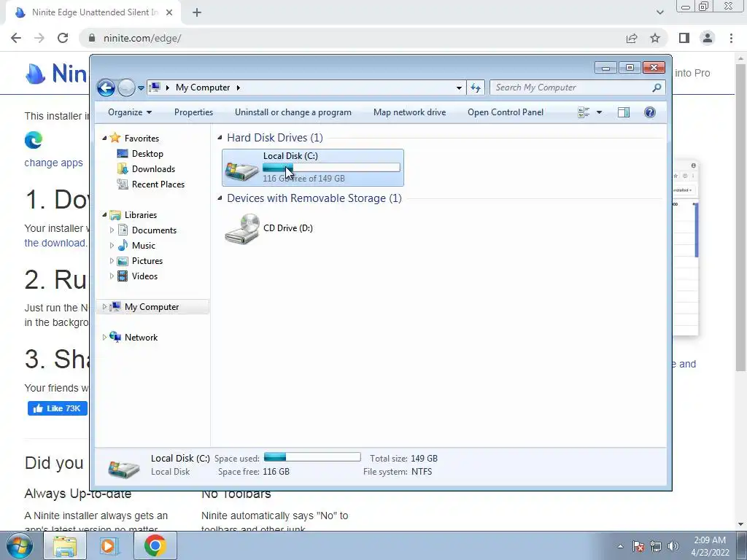The width and height of the screenshot is (747, 560).
Task: Expand My Computer in the navigation pane
Action: click(x=104, y=307)
